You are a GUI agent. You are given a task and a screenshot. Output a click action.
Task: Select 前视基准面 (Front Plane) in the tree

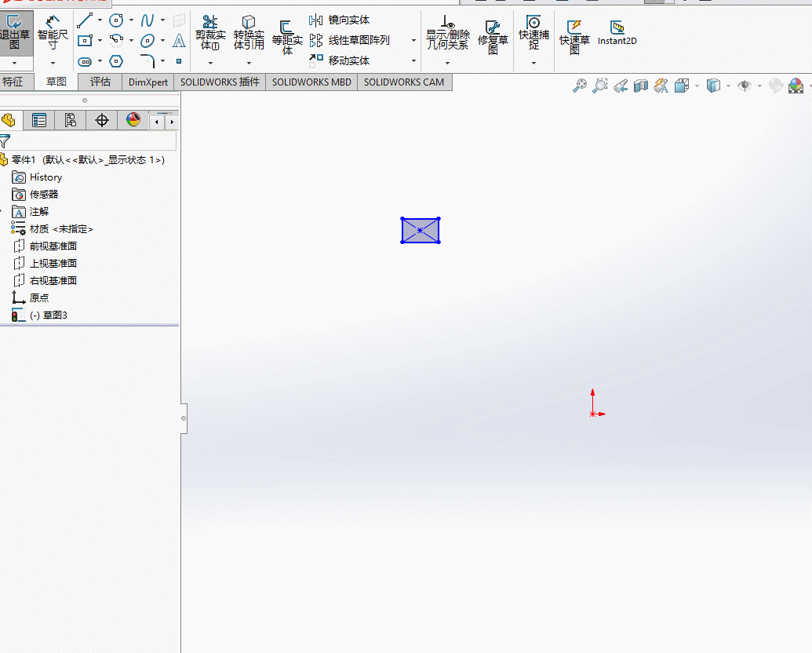pos(45,246)
